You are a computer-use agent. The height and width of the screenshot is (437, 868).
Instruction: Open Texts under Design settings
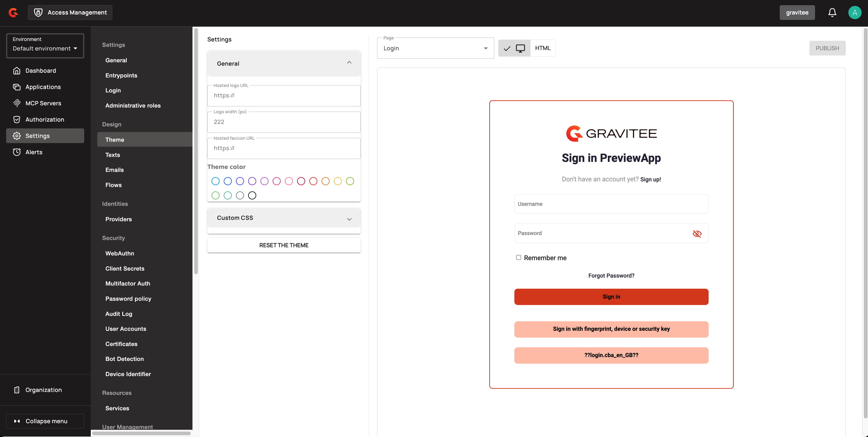tap(113, 155)
